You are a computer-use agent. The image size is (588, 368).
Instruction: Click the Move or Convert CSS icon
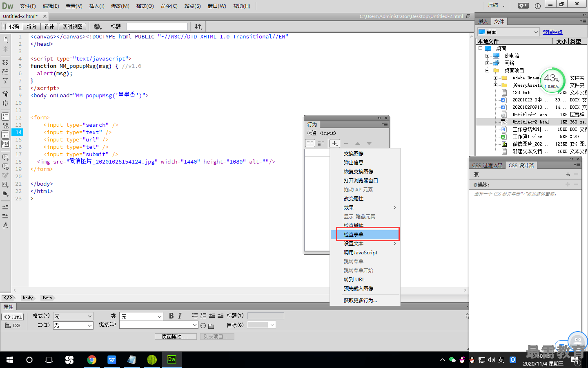click(6, 193)
